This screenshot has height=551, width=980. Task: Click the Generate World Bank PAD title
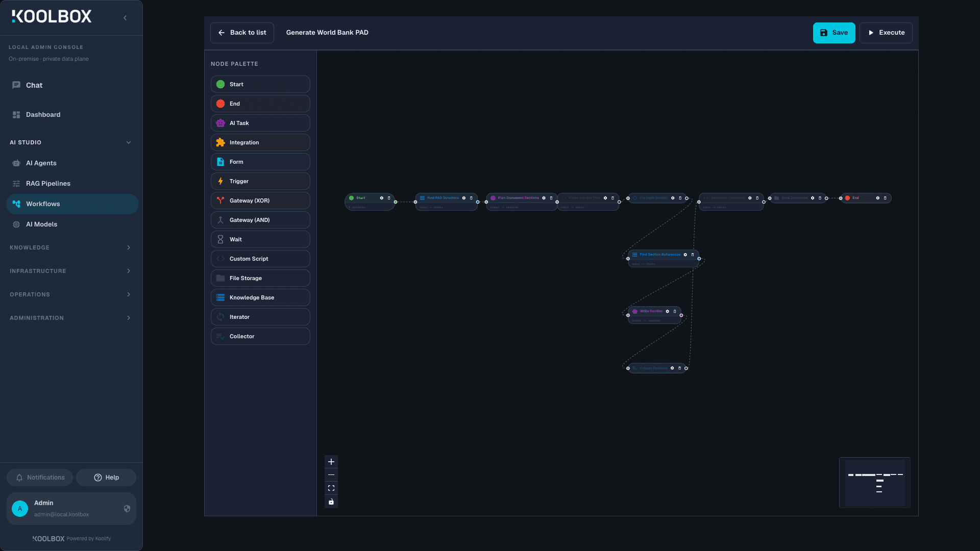click(327, 33)
